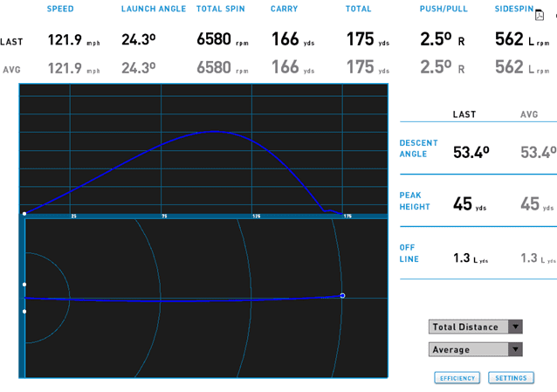
Task: Click the TOTAL SPIN column header
Action: 221,9
